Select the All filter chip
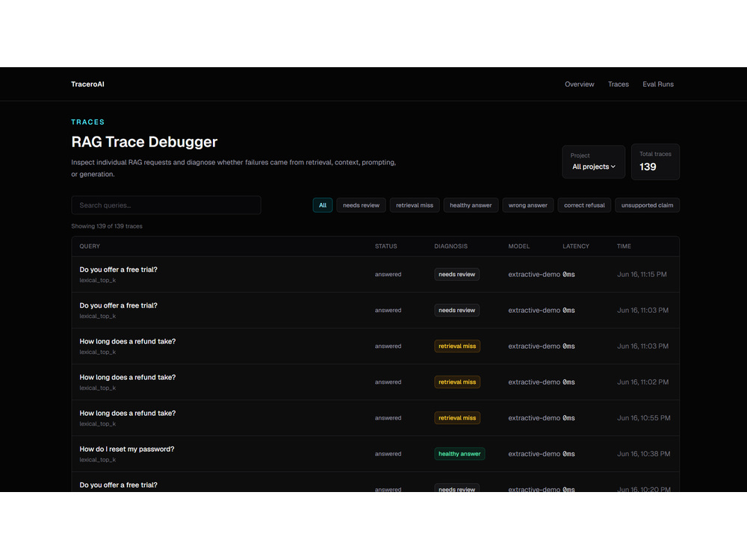The width and height of the screenshot is (747, 560). point(323,205)
